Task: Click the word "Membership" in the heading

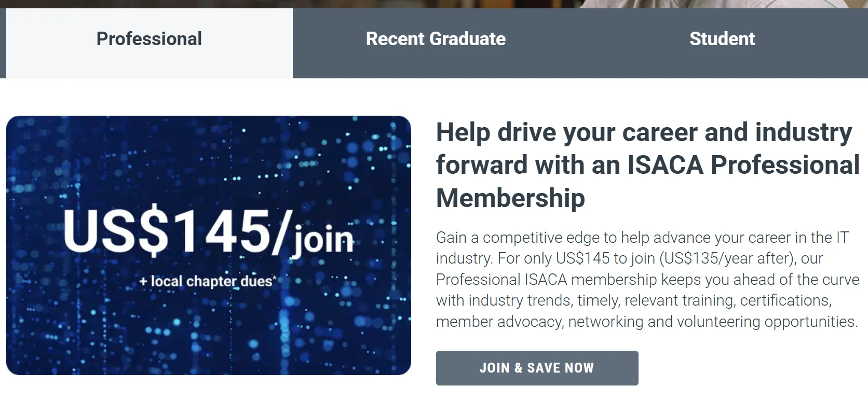Action: pos(510,198)
